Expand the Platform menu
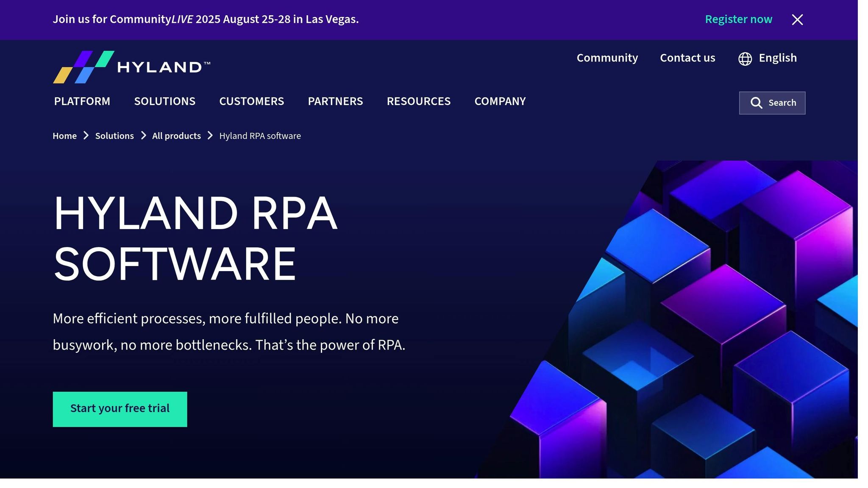The width and height of the screenshot is (868, 488). pyautogui.click(x=82, y=101)
